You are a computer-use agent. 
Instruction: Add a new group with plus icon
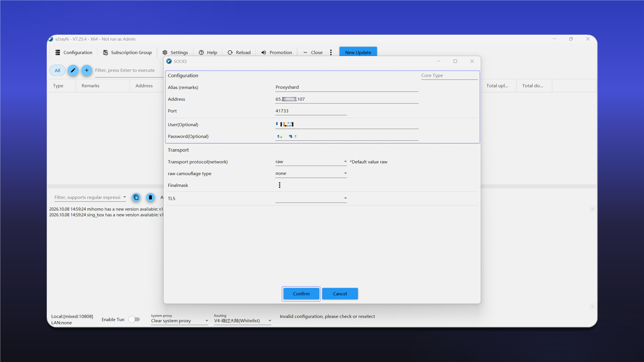[87, 70]
